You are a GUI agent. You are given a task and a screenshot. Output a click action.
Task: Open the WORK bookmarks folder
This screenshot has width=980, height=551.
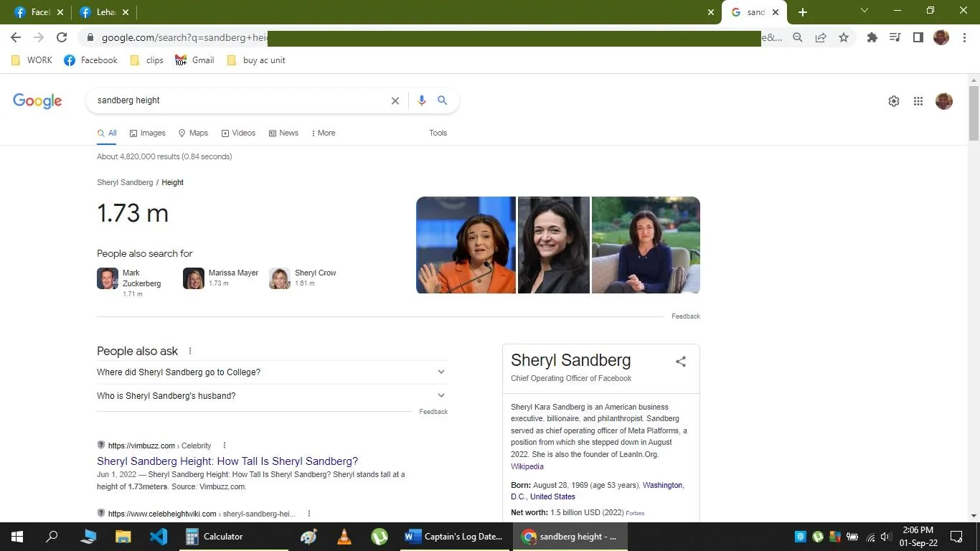coord(32,60)
